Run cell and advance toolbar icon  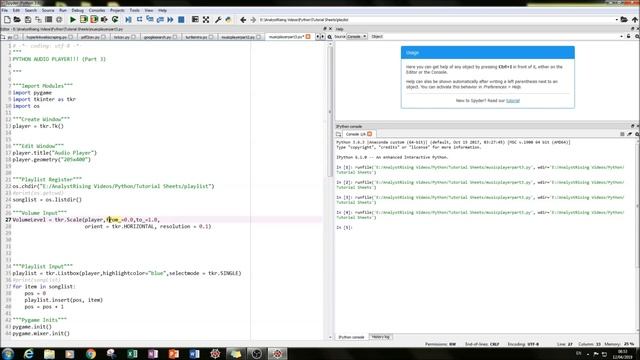94,20
